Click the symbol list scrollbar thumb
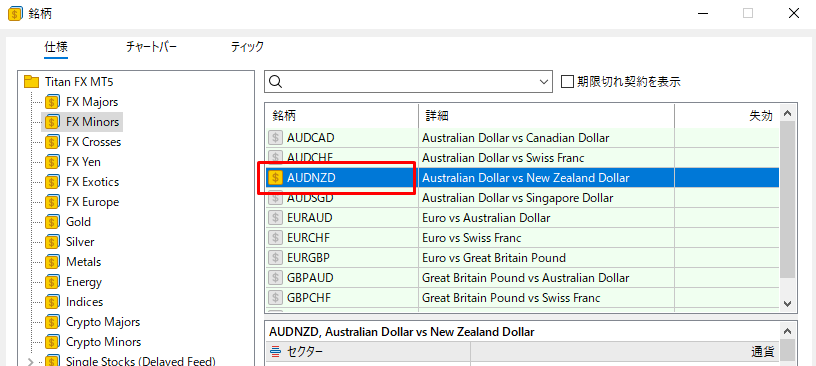Screen dimensions: 816x366 [788, 200]
